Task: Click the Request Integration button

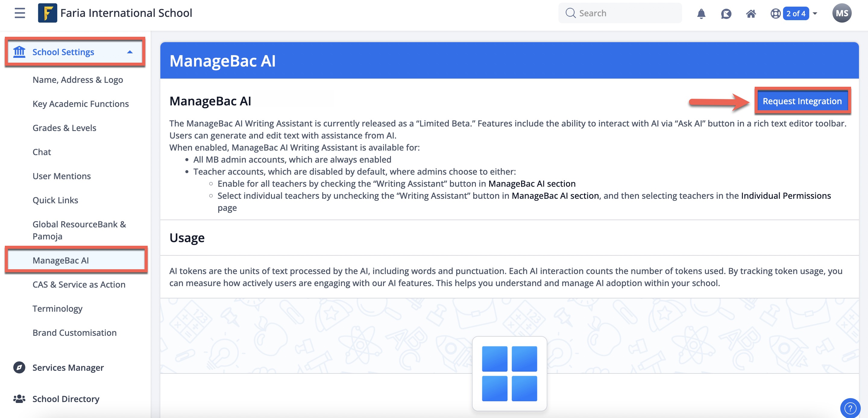Action: click(802, 101)
